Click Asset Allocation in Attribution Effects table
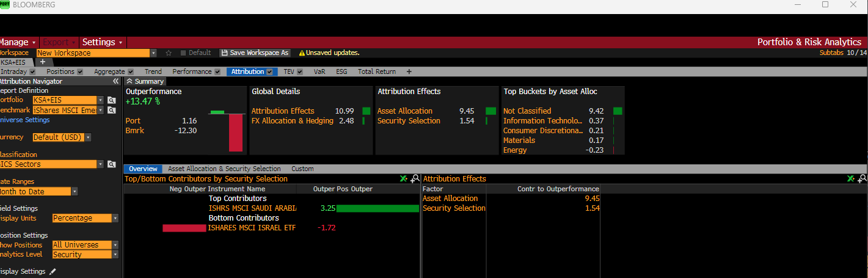The height and width of the screenshot is (278, 868). (450, 198)
